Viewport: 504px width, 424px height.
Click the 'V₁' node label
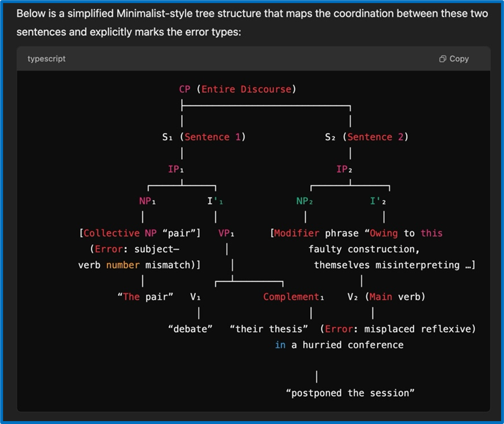pyautogui.click(x=195, y=297)
